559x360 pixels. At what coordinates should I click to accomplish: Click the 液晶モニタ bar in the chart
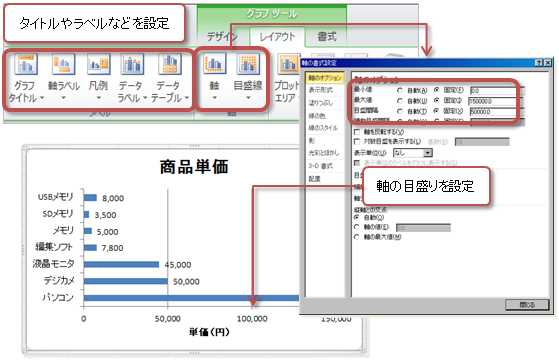pyautogui.click(x=122, y=264)
